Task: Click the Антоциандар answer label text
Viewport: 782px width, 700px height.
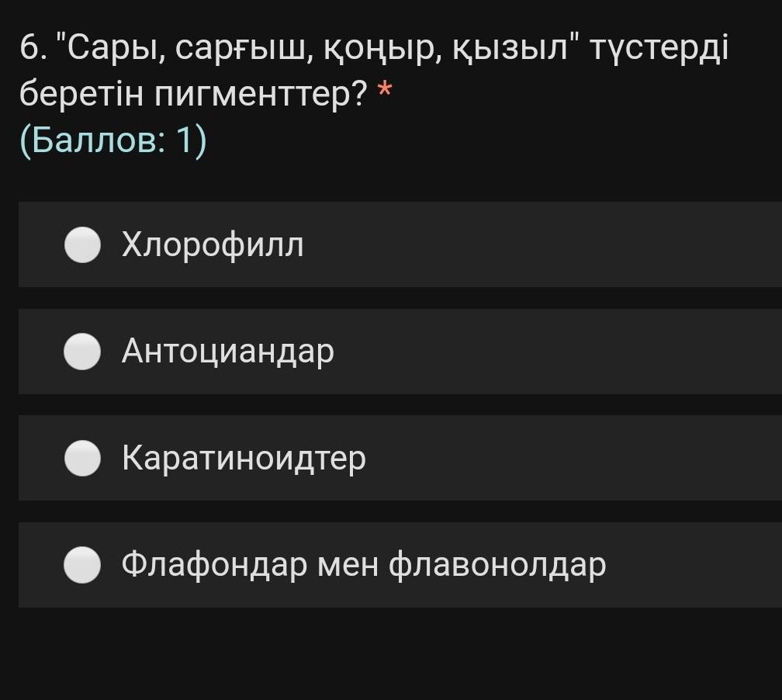Action: [x=228, y=352]
